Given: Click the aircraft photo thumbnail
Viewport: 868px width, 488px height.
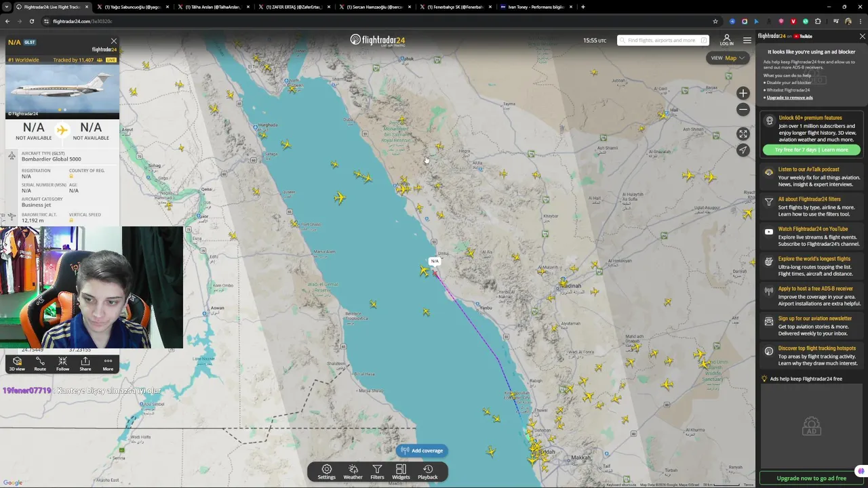Looking at the screenshot, I should point(62,91).
